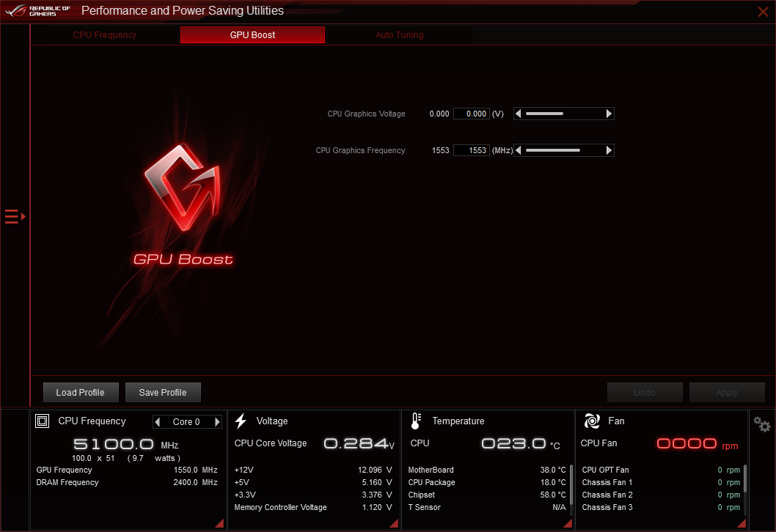This screenshot has width=776, height=532.
Task: Increase CPU Graphics Voltage with right arrow
Action: 610,114
